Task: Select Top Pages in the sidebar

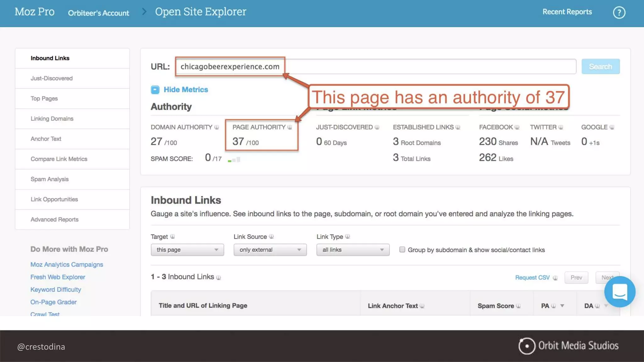Action: (44, 98)
